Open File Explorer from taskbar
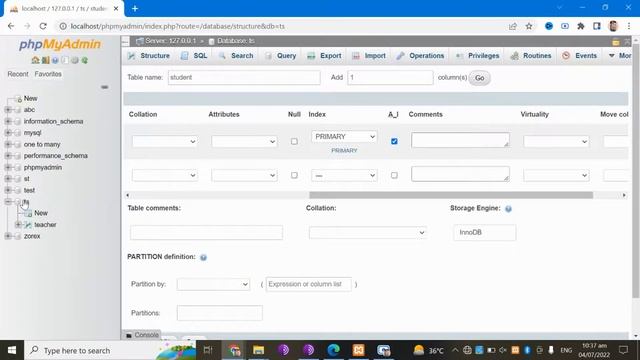The height and width of the screenshot is (360, 640). (x=258, y=350)
